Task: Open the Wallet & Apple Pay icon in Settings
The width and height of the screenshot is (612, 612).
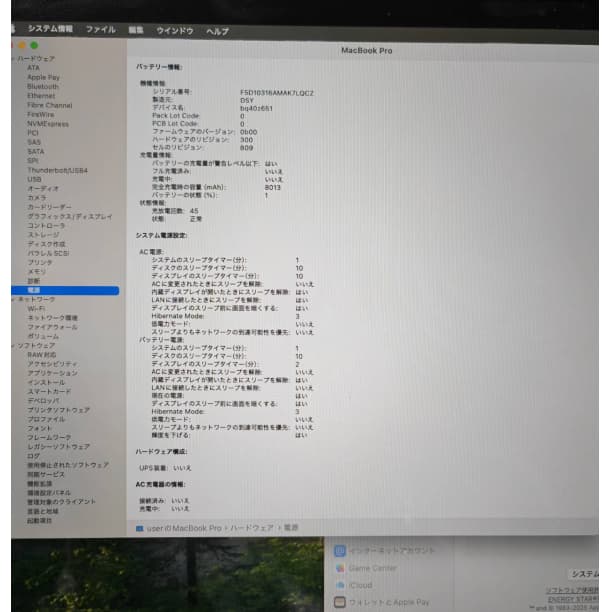Action: pos(340,602)
